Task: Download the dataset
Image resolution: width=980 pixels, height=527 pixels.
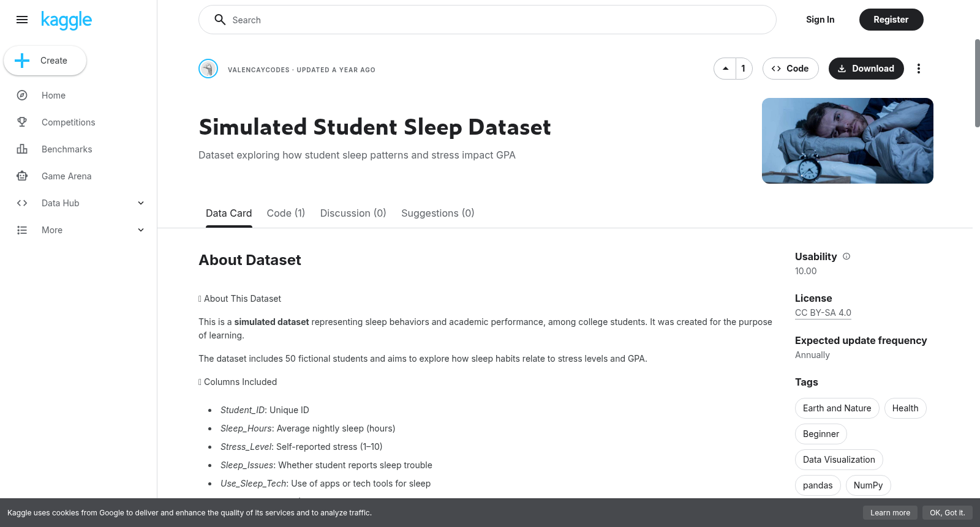Action: point(866,69)
